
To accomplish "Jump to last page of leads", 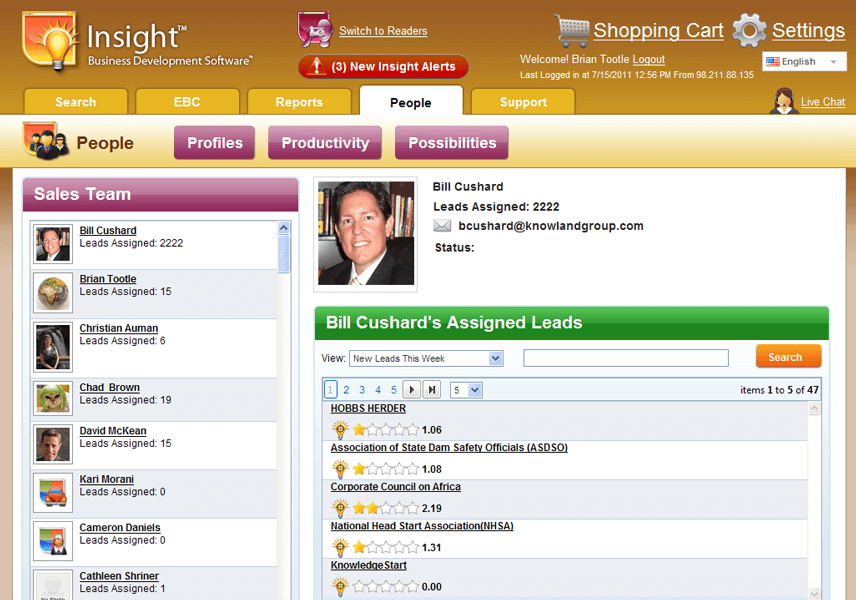I will tap(432, 390).
